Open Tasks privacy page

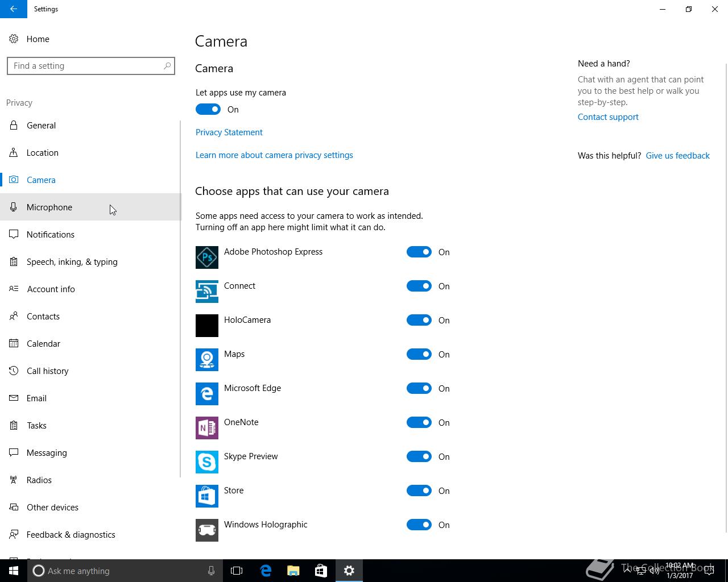[x=90, y=426]
